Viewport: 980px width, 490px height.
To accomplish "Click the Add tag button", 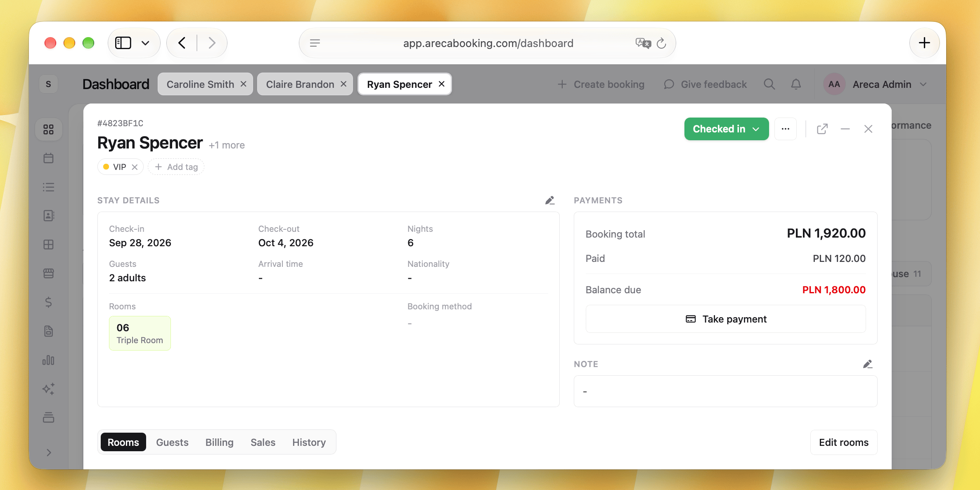I will [x=176, y=167].
